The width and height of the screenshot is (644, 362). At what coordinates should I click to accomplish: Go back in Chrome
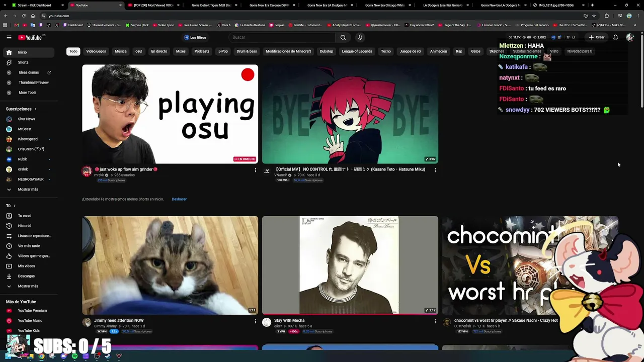[x=5, y=16]
